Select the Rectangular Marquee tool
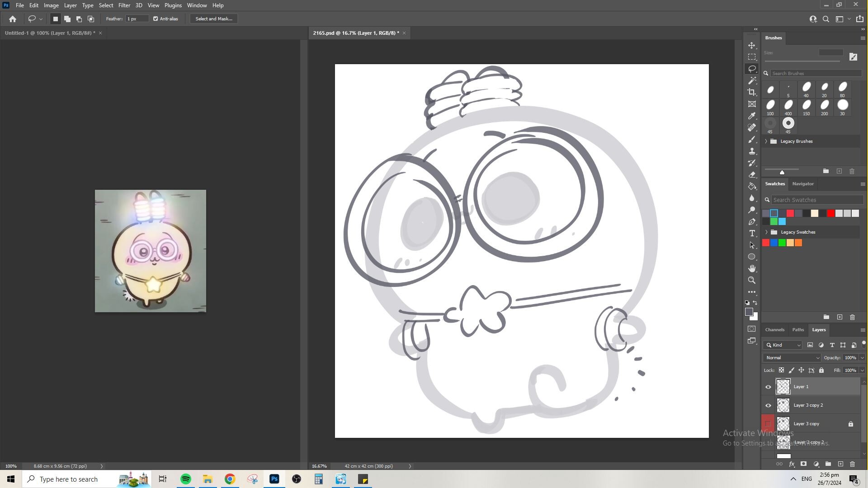This screenshot has height=488, width=868. (x=752, y=57)
